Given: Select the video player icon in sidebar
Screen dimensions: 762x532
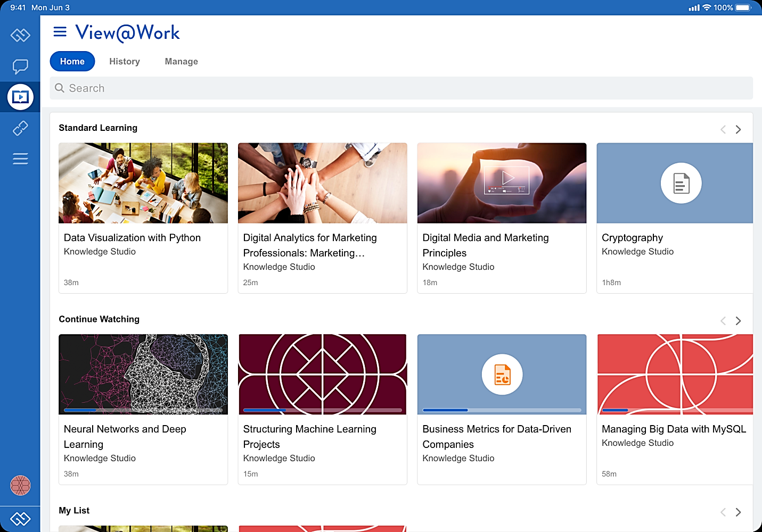Looking at the screenshot, I should [20, 97].
